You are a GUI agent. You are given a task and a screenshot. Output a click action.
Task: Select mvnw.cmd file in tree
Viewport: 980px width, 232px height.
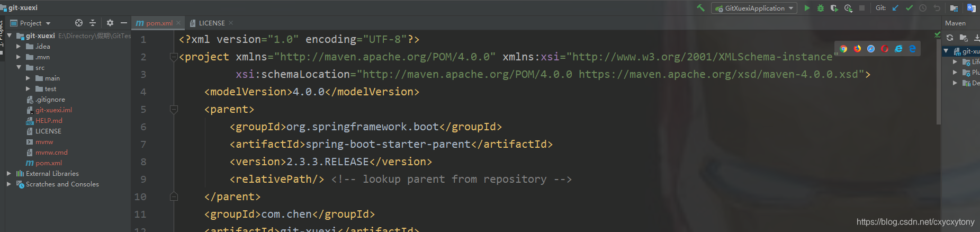(51, 152)
